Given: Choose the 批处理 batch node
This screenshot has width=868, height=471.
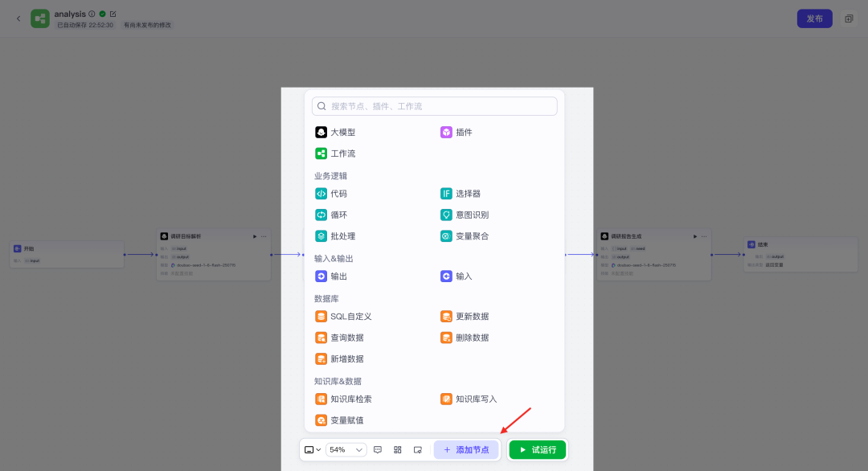Looking at the screenshot, I should click(x=335, y=235).
